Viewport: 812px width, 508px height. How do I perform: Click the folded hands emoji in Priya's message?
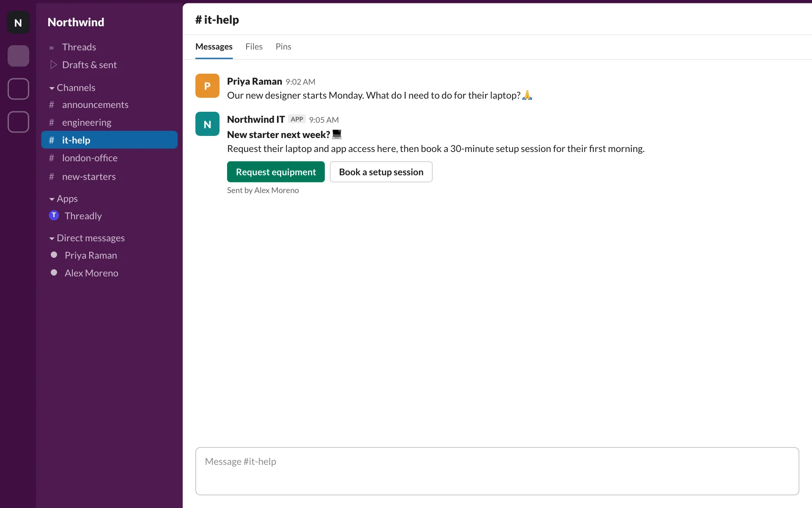(527, 95)
